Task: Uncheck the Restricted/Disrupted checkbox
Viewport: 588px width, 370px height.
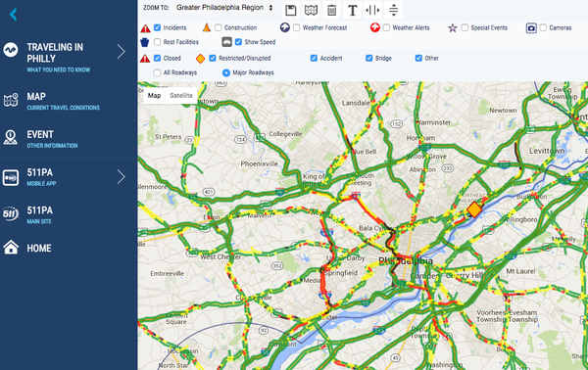Action: click(x=213, y=58)
